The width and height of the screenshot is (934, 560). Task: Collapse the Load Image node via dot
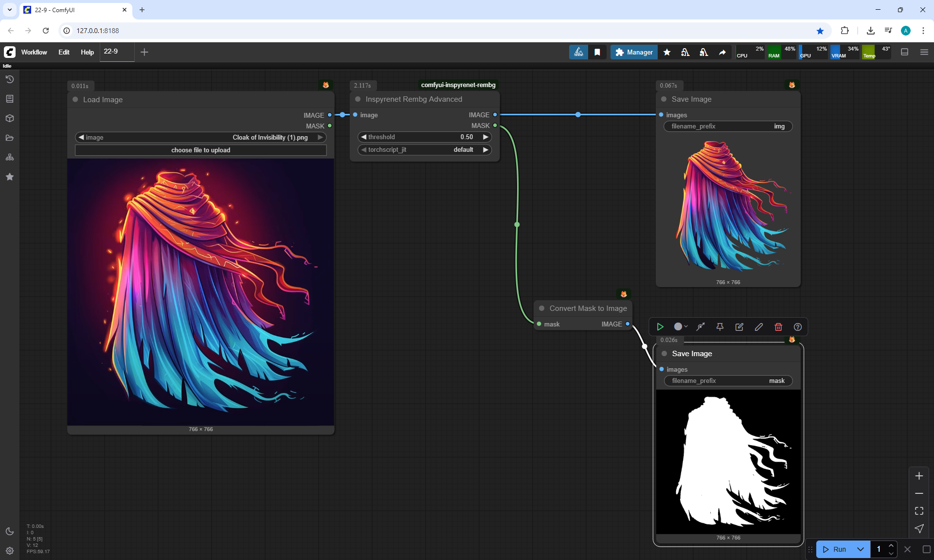pyautogui.click(x=75, y=99)
